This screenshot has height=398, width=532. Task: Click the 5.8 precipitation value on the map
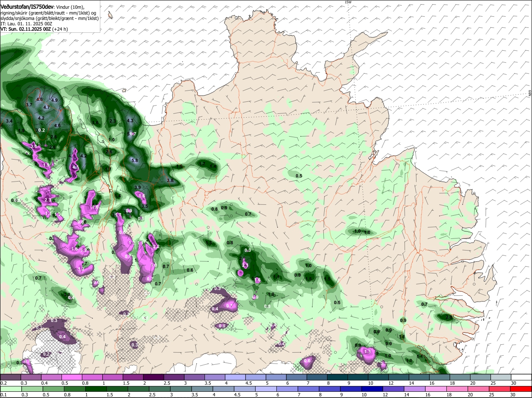(135, 160)
